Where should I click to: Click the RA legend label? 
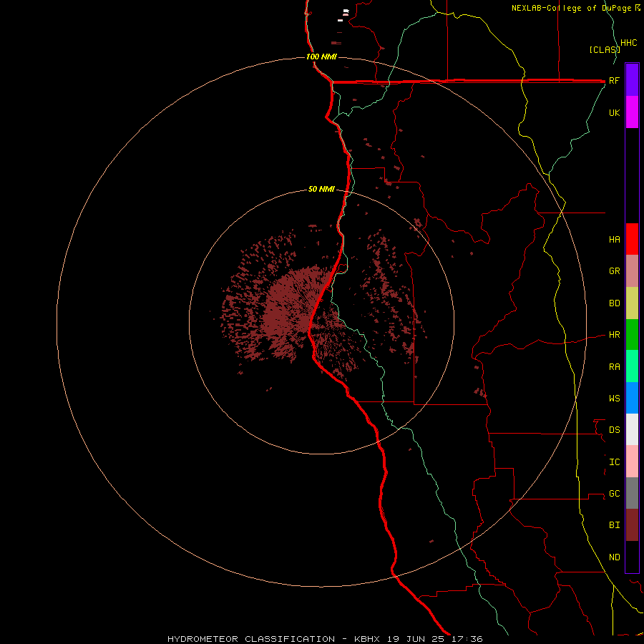(x=615, y=367)
